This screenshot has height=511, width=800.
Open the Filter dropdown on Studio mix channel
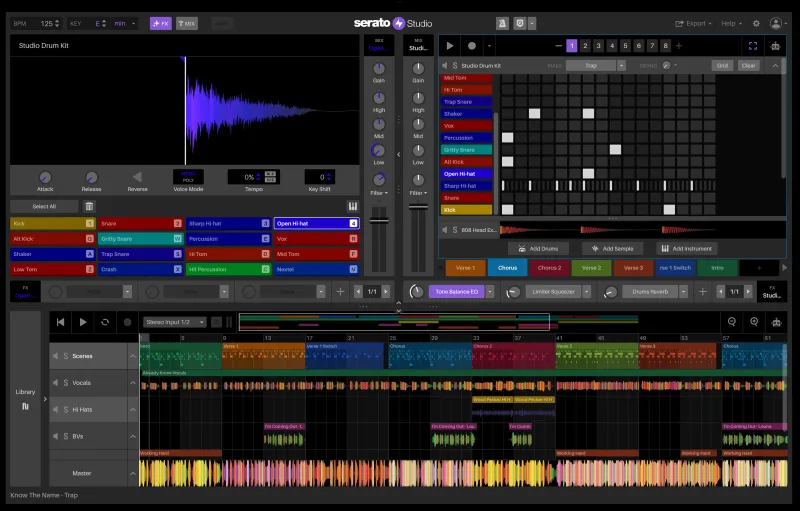(x=417, y=193)
